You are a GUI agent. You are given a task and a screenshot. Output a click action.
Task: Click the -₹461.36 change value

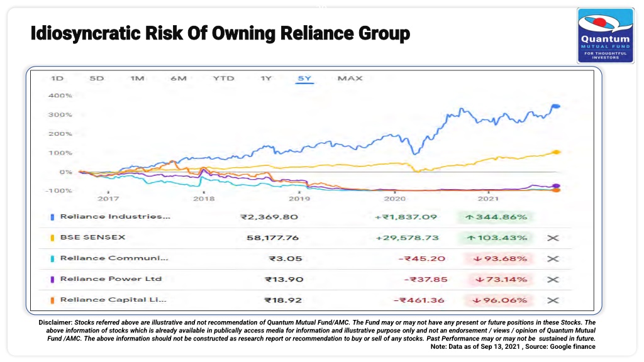tap(419, 300)
